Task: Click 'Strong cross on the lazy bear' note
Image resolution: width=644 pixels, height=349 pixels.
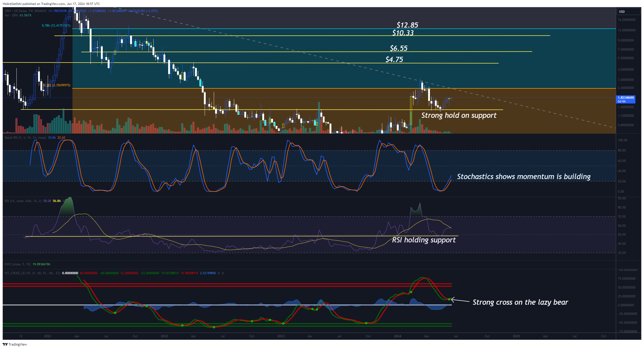Action: tap(520, 302)
